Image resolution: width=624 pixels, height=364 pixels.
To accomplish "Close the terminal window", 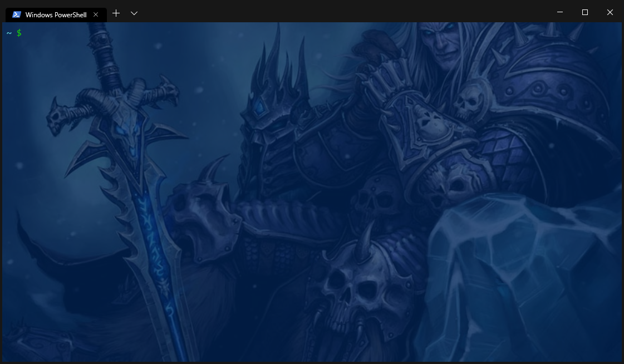I will point(610,12).
